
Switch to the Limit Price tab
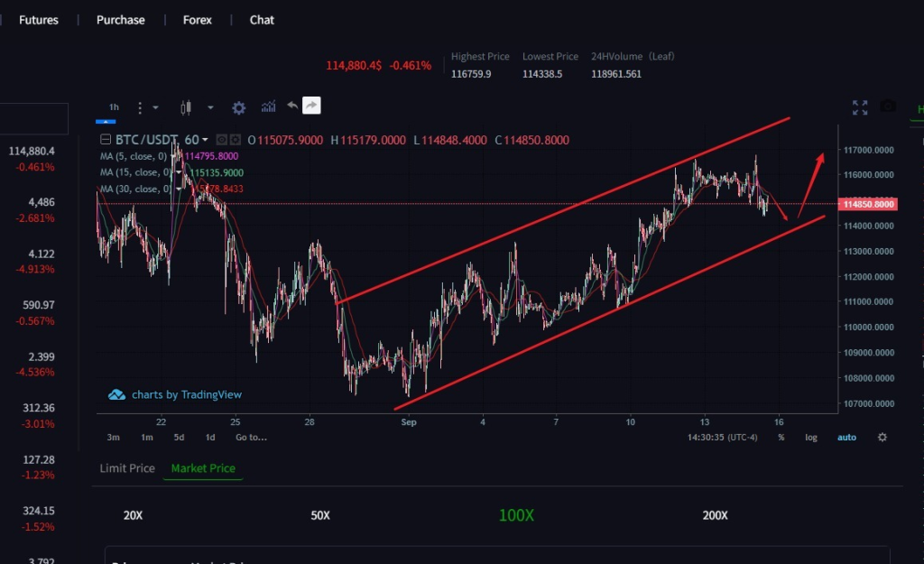pos(127,468)
